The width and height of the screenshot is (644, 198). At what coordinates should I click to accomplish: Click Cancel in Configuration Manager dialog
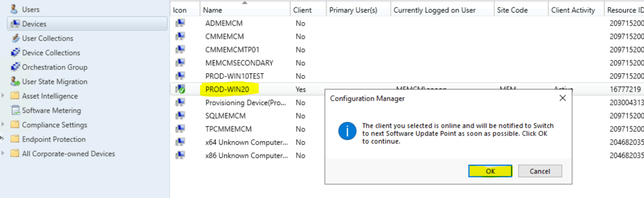click(x=540, y=171)
